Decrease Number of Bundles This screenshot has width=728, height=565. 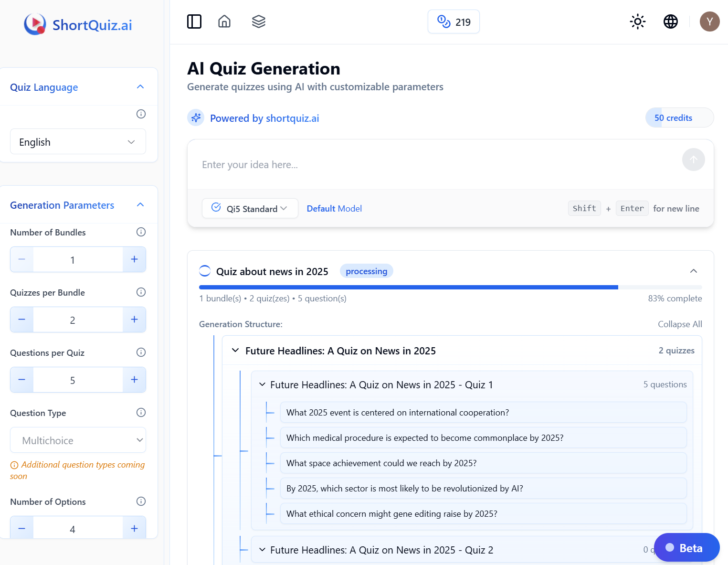tap(22, 259)
